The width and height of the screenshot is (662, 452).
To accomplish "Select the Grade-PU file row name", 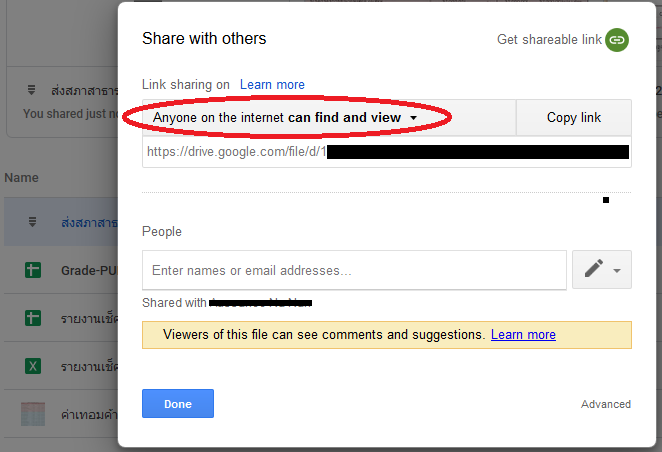I will 88,270.
